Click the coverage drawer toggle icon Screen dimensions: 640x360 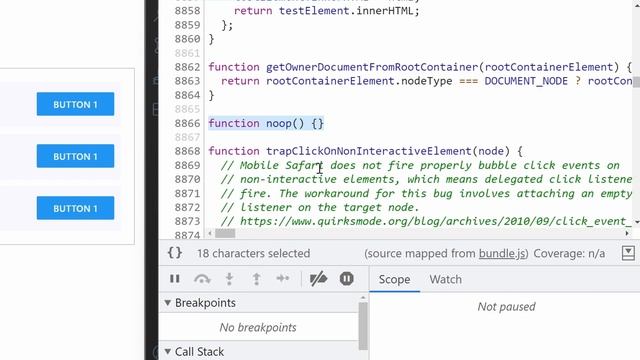click(x=628, y=253)
